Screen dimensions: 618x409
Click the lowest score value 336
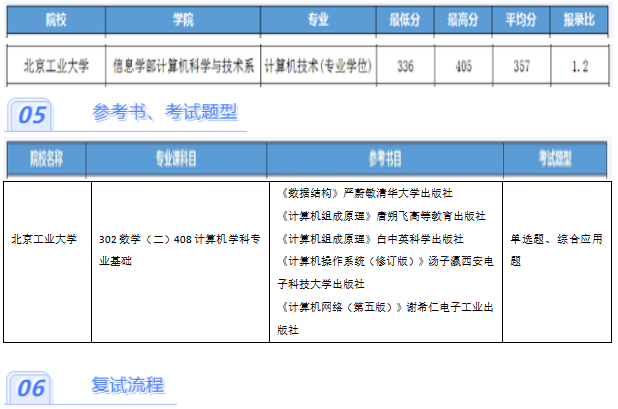click(405, 66)
